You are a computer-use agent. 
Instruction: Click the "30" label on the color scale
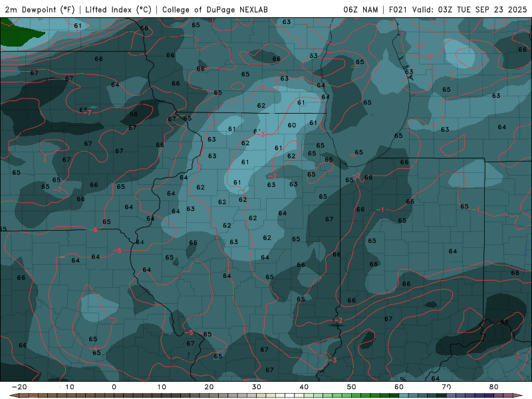[x=257, y=387]
